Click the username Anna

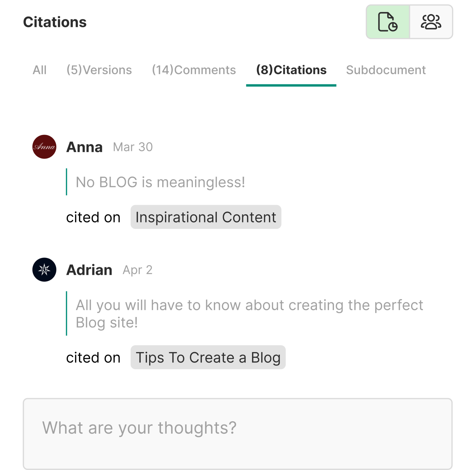[x=84, y=147]
